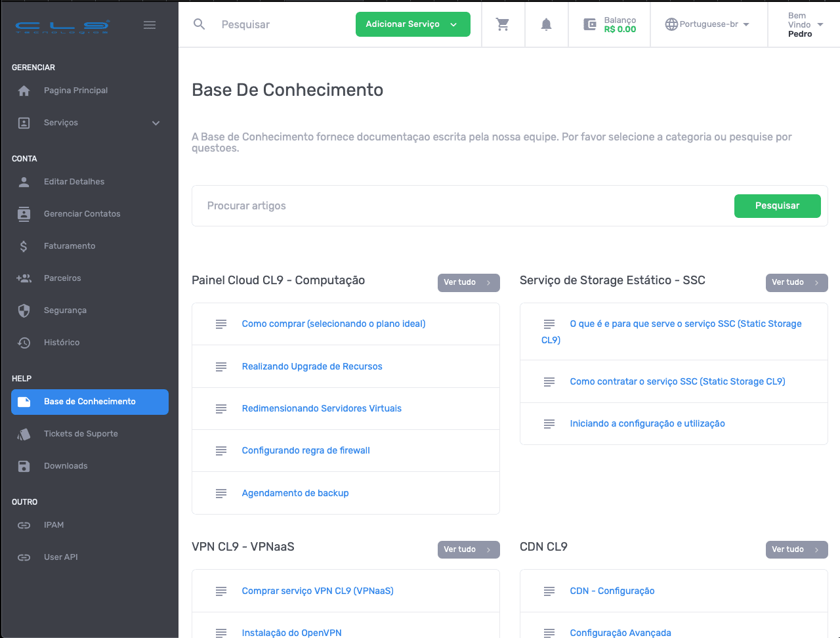Click the Histórico clock icon

coord(24,343)
